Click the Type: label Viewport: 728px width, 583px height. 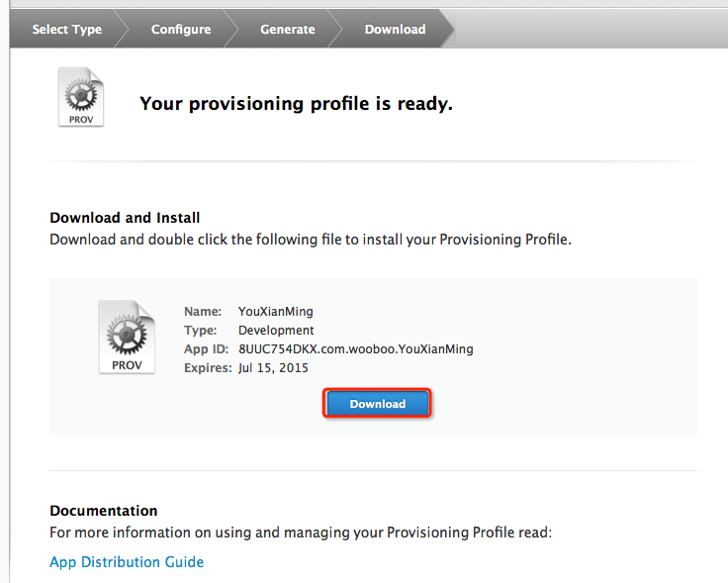point(200,331)
